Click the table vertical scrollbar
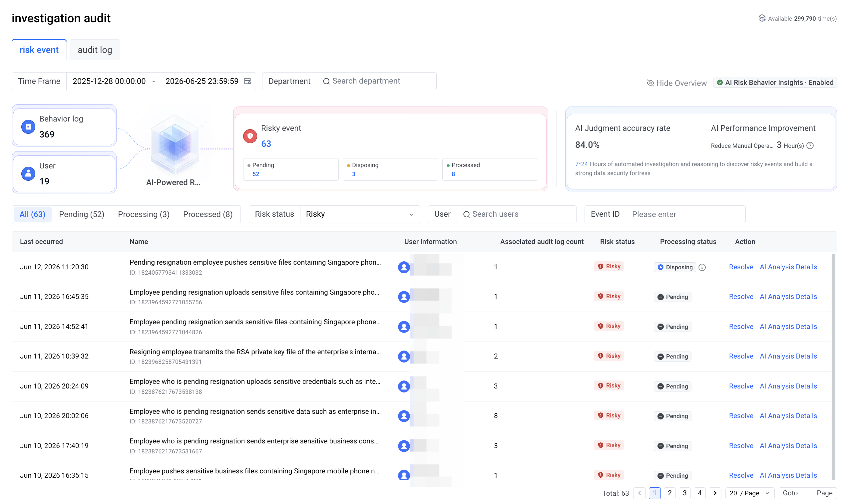The width and height of the screenshot is (844, 504). click(833, 367)
